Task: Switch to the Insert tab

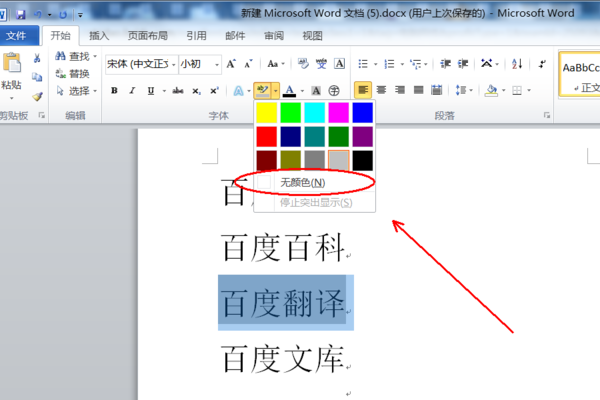Action: click(99, 36)
